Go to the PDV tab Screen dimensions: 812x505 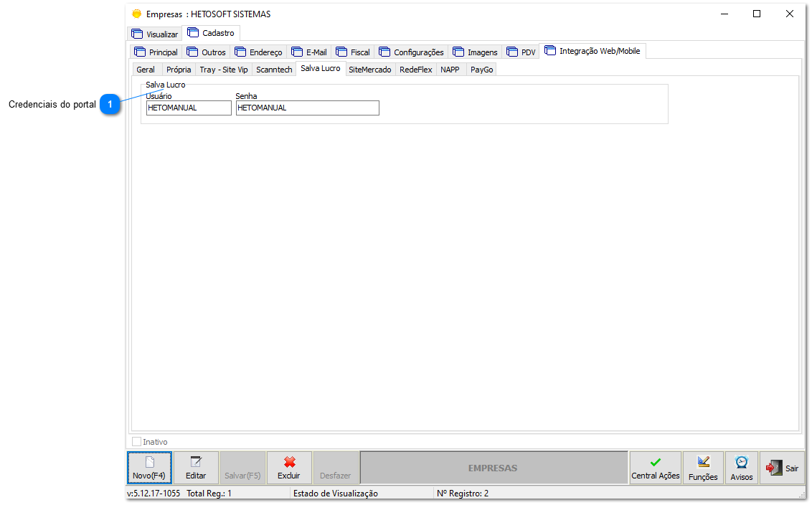[521, 52]
